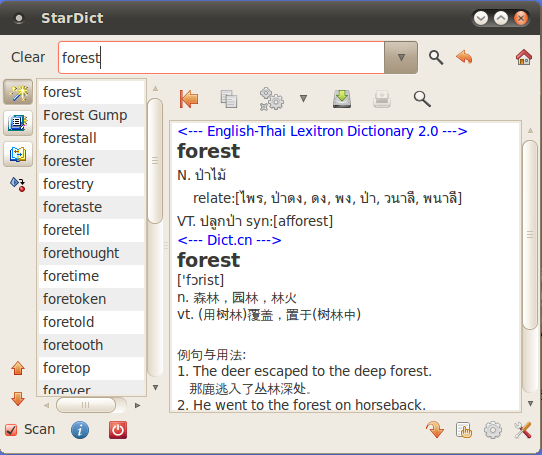Click the search magnifier next to input
This screenshot has width=542, height=455.
[436, 57]
